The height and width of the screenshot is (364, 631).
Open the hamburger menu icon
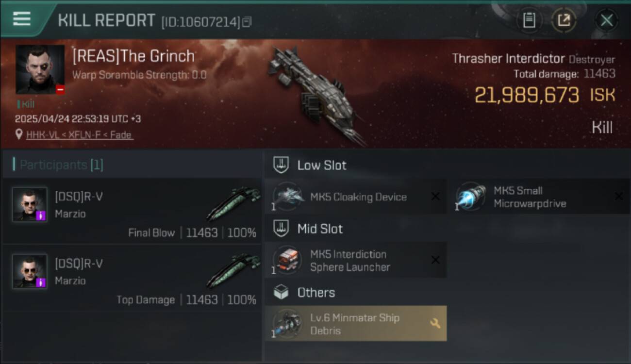[22, 19]
